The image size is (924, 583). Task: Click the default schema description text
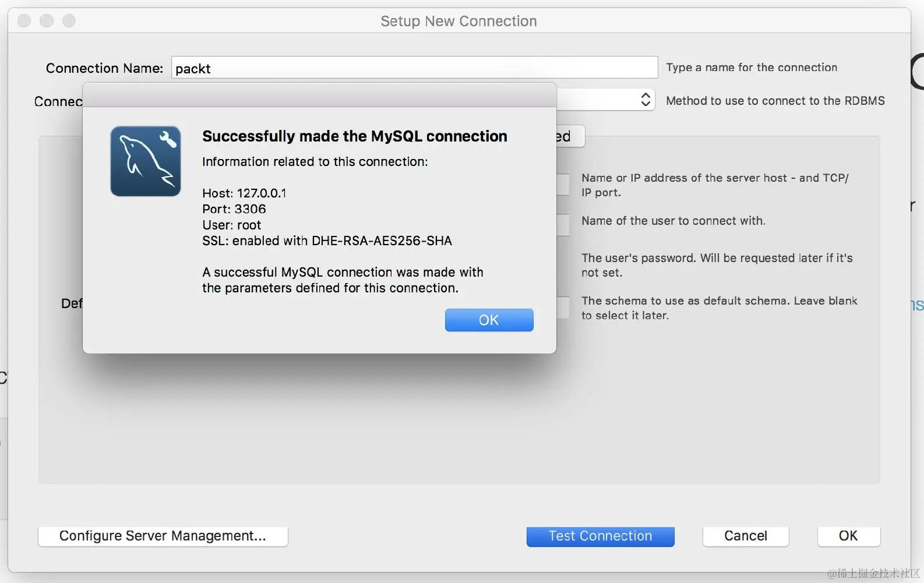coord(720,308)
